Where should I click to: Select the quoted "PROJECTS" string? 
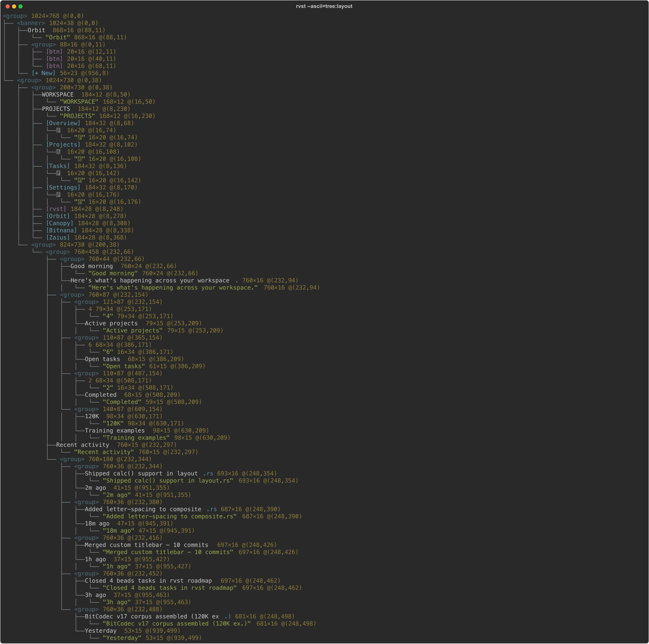[x=77, y=116]
